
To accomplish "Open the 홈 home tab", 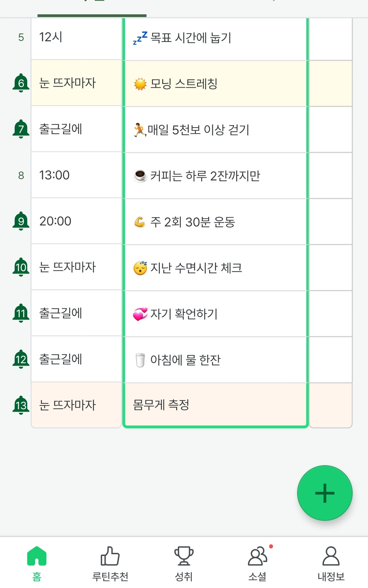I will [x=37, y=563].
